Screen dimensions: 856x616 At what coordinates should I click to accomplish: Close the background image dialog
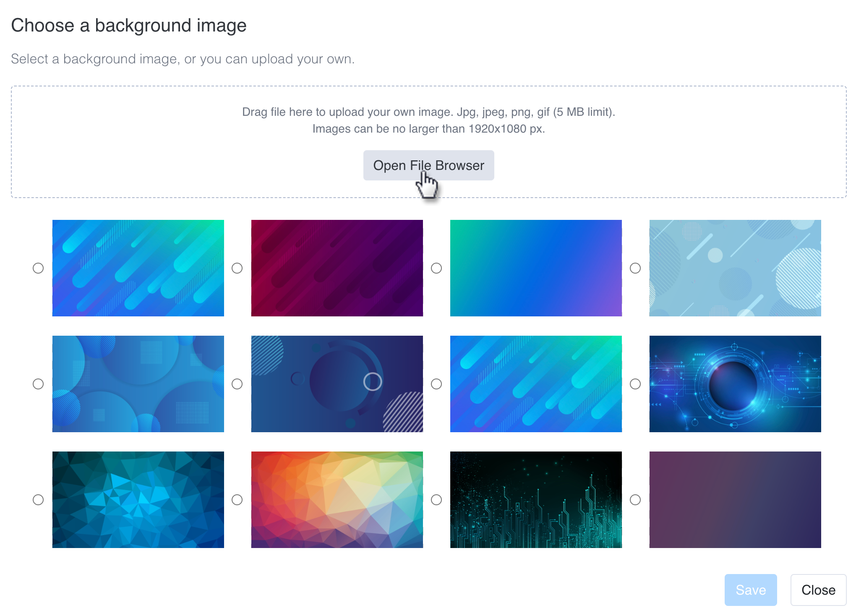pyautogui.click(x=818, y=590)
